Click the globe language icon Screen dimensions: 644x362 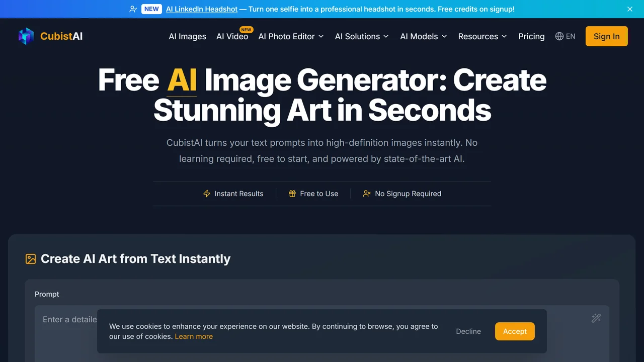click(x=559, y=36)
